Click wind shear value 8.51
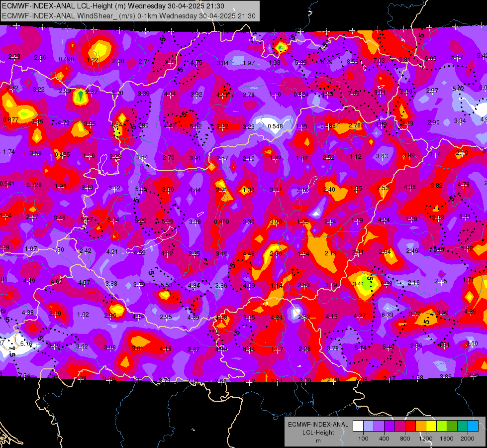The width and height of the screenshot is (487, 448). (380, 92)
